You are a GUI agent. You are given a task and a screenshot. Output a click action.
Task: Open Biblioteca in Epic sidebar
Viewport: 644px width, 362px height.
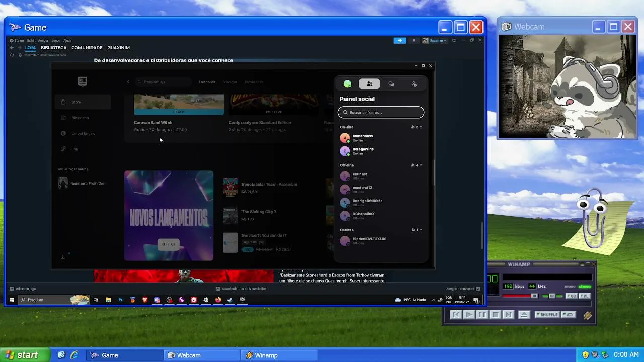83,118
